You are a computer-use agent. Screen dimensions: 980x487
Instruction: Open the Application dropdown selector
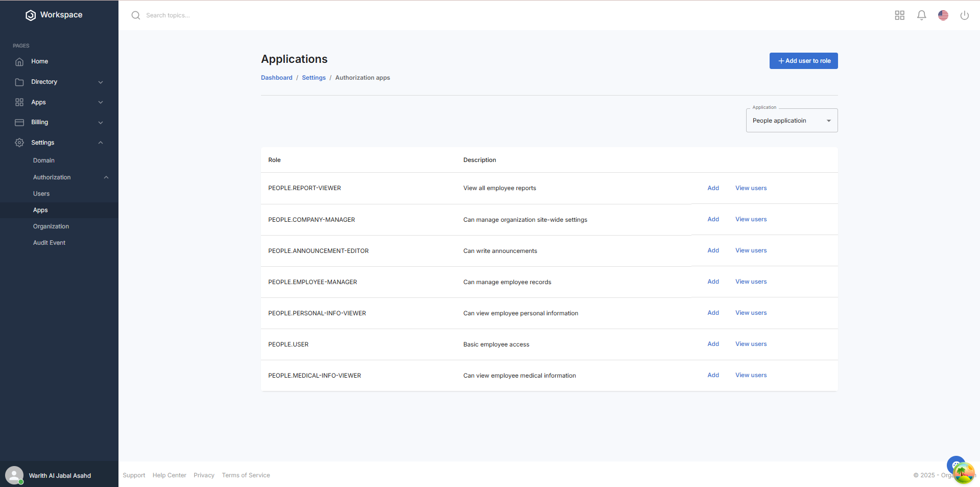click(791, 121)
